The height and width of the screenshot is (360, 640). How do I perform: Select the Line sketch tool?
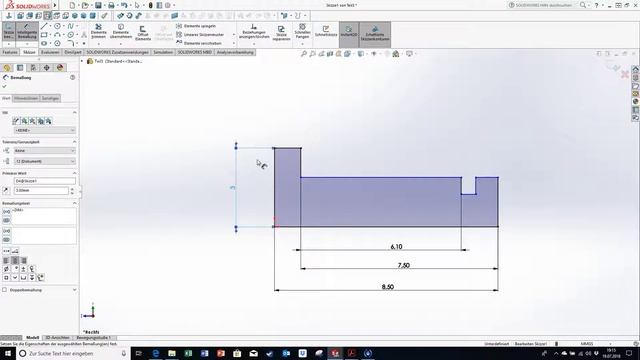click(x=44, y=26)
